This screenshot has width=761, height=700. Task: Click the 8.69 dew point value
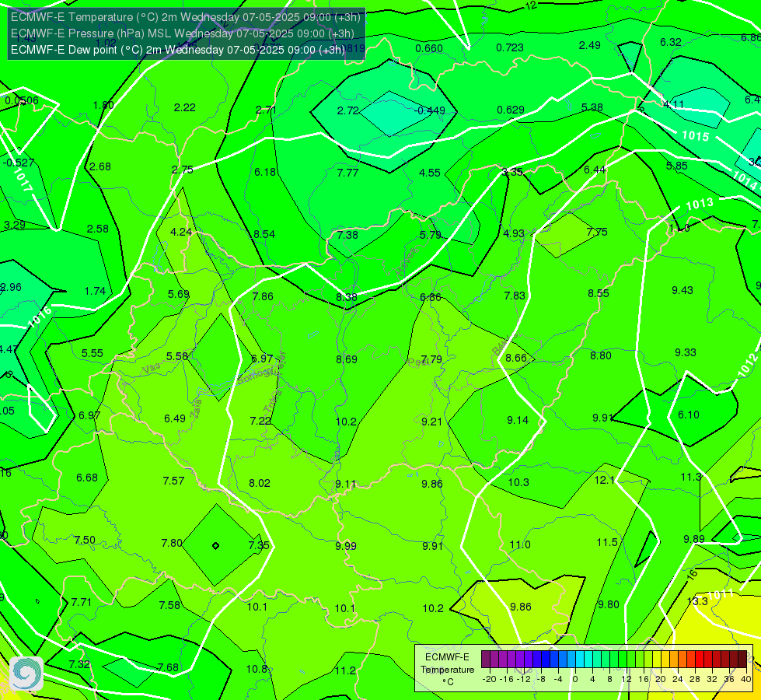tap(347, 359)
